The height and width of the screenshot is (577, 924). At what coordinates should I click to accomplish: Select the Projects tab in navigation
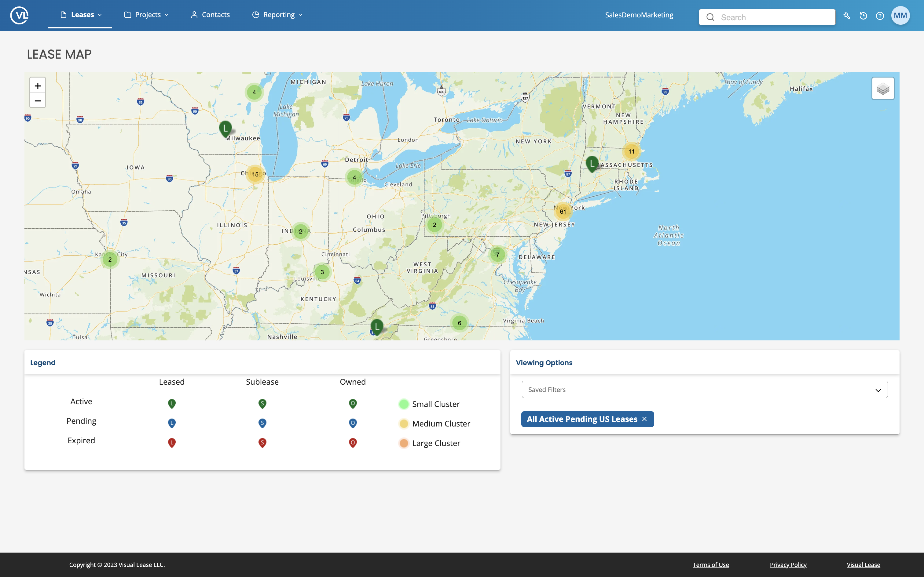[147, 15]
